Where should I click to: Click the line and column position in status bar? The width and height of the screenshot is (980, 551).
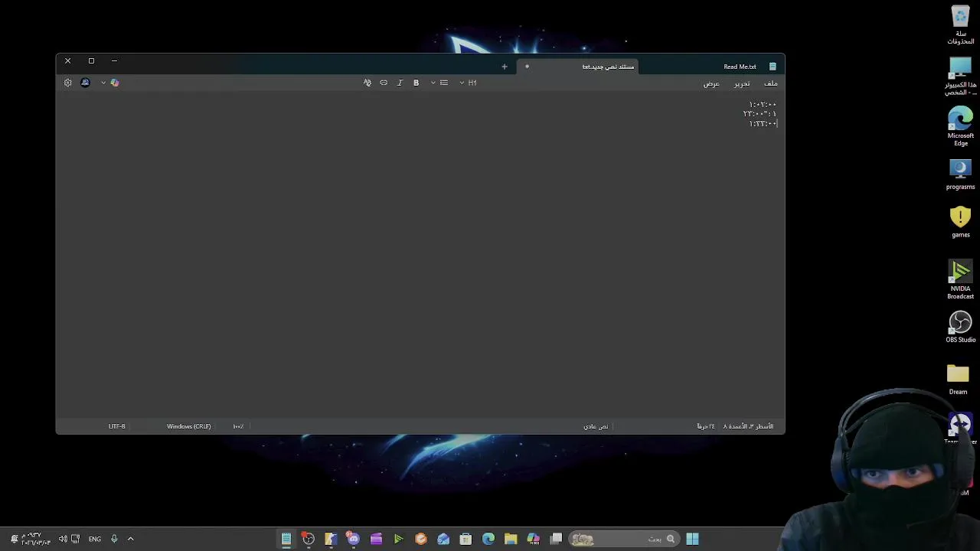748,426
